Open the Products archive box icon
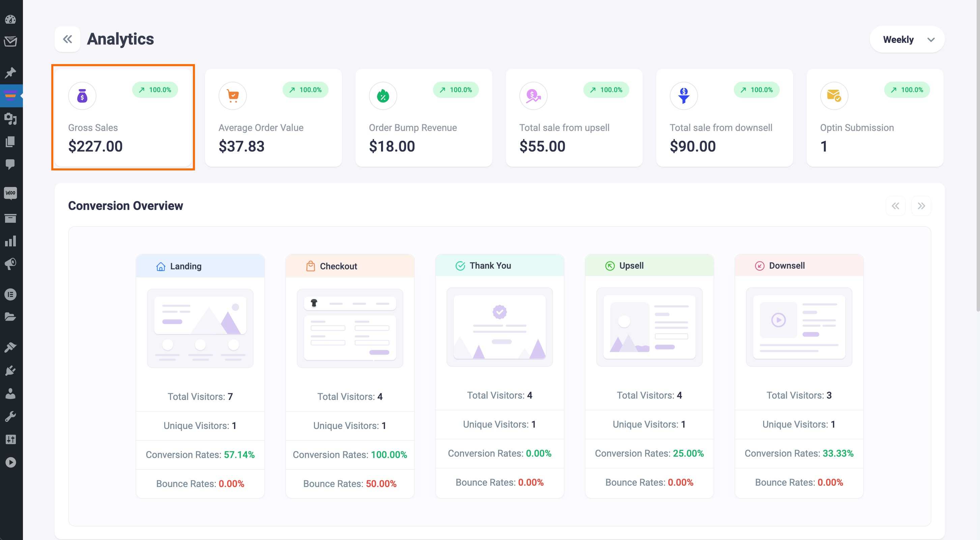Viewport: 980px width, 540px height. pos(11,218)
